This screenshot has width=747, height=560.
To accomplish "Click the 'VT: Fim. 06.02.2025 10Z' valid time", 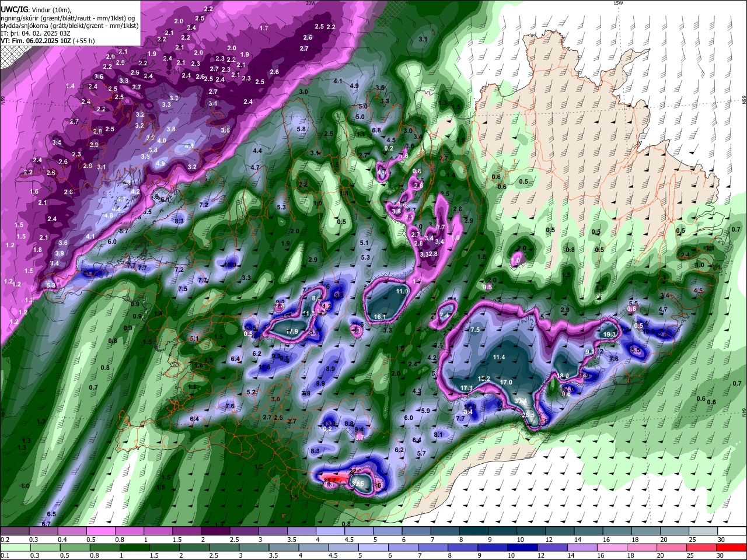I will (36, 41).
